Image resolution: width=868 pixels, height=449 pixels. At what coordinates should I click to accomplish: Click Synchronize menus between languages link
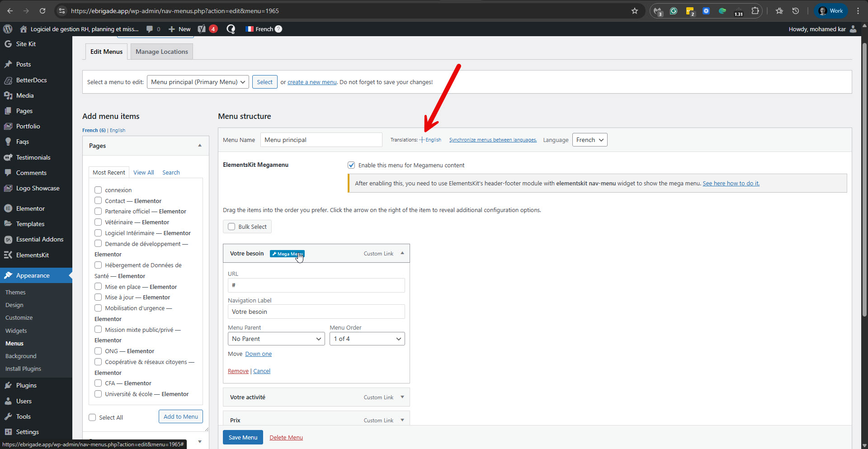(493, 140)
